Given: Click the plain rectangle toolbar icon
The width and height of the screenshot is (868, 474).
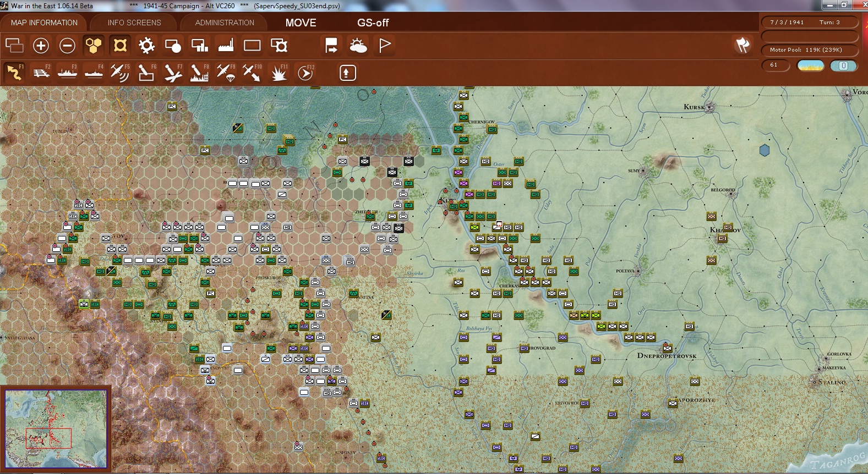Looking at the screenshot, I should (252, 45).
